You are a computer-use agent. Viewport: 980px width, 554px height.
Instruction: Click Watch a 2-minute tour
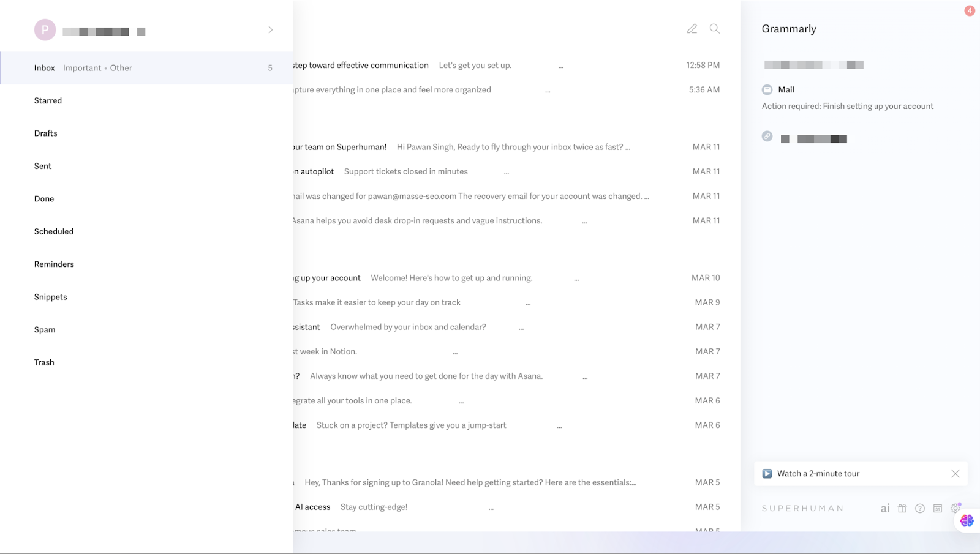point(818,474)
